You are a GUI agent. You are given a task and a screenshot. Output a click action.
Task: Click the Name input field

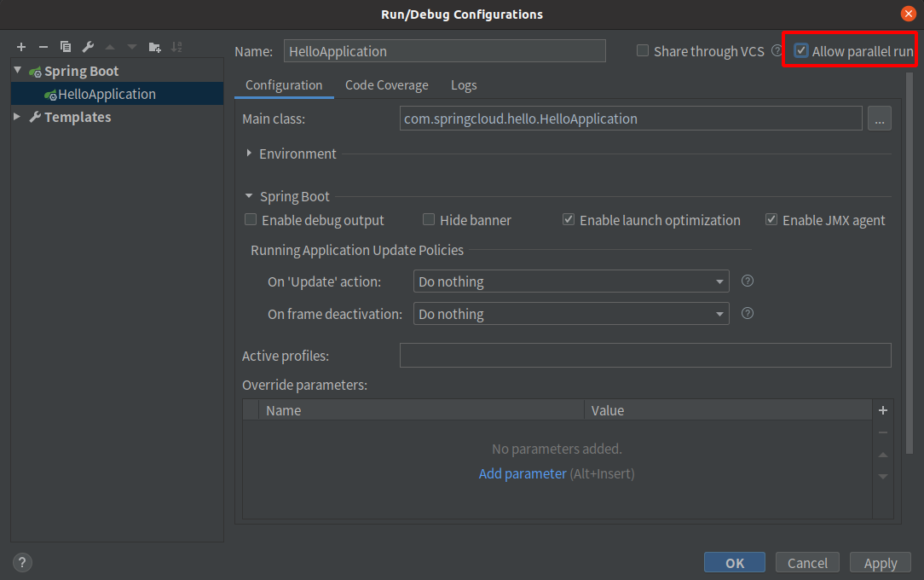tap(444, 51)
